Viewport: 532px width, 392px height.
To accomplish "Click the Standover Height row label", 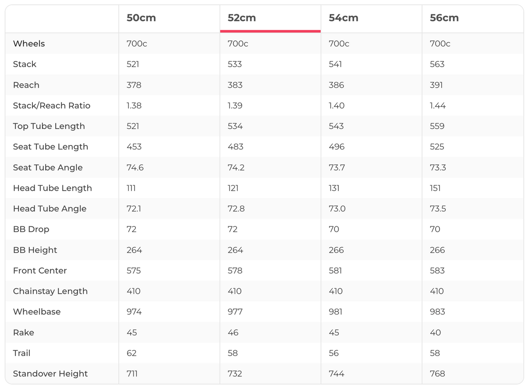I will pos(50,374).
